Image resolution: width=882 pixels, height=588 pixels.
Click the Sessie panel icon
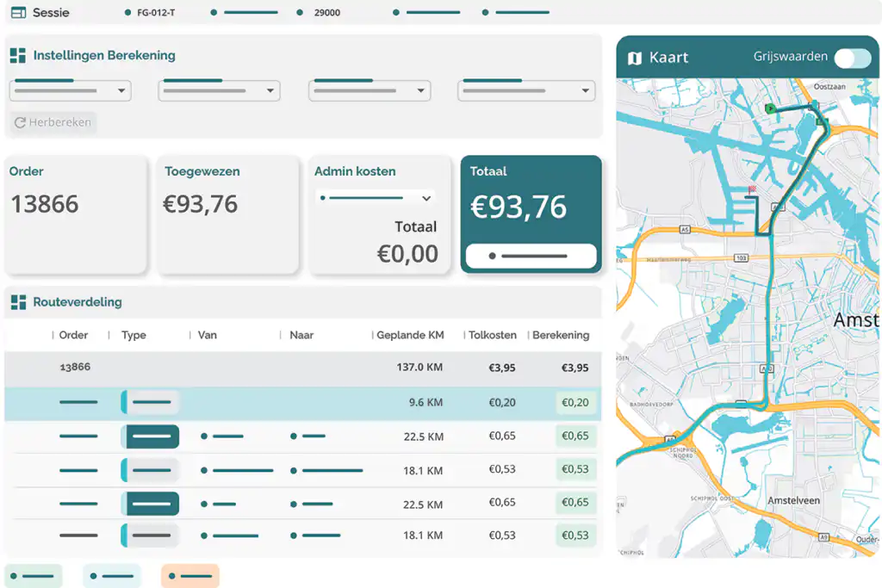click(19, 12)
